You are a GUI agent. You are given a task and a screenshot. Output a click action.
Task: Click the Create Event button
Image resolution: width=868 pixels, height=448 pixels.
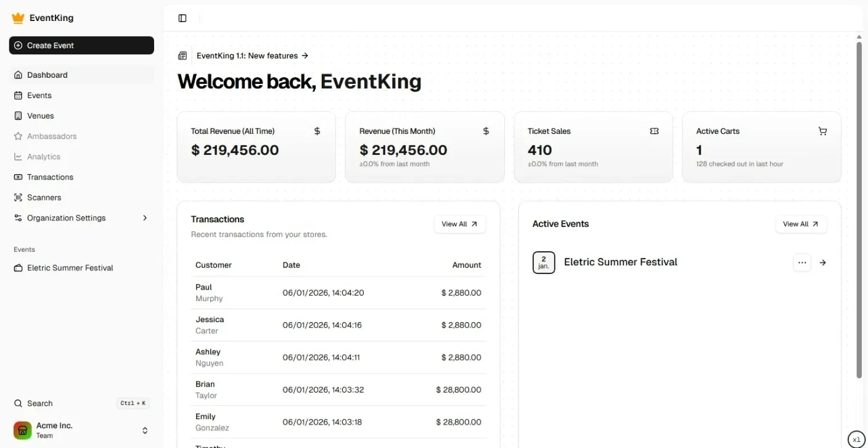(x=81, y=46)
